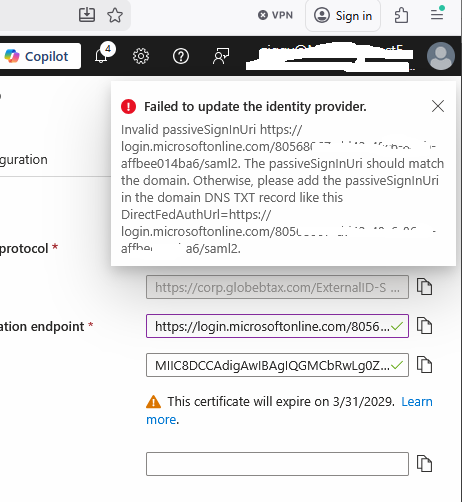
Task: Copy the corp.globebtax.com issuer URI
Action: click(x=424, y=287)
